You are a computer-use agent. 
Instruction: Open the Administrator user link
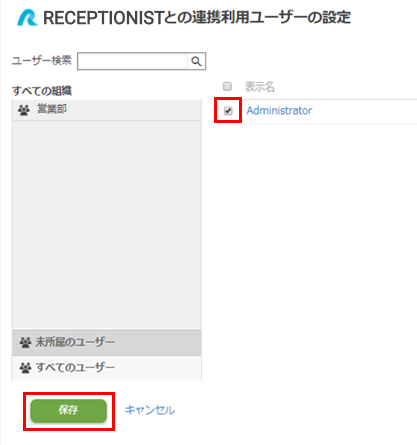click(279, 111)
